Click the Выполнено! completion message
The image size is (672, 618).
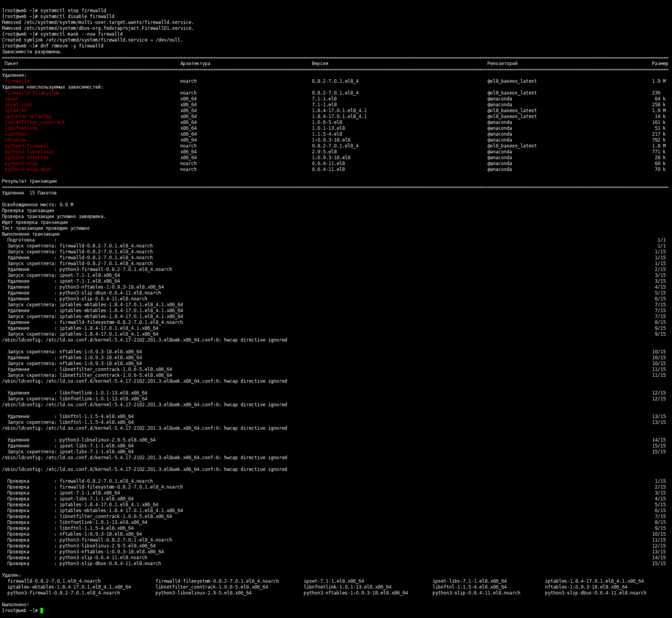tap(15, 603)
